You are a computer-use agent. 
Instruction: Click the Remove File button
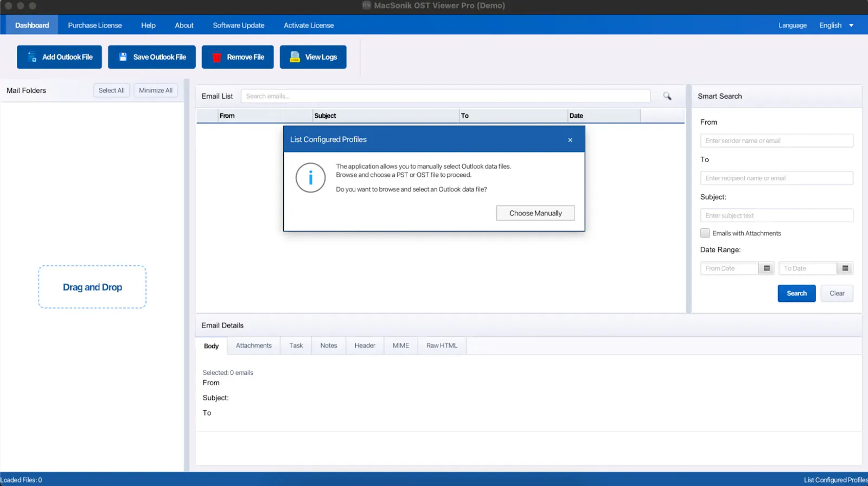point(238,57)
